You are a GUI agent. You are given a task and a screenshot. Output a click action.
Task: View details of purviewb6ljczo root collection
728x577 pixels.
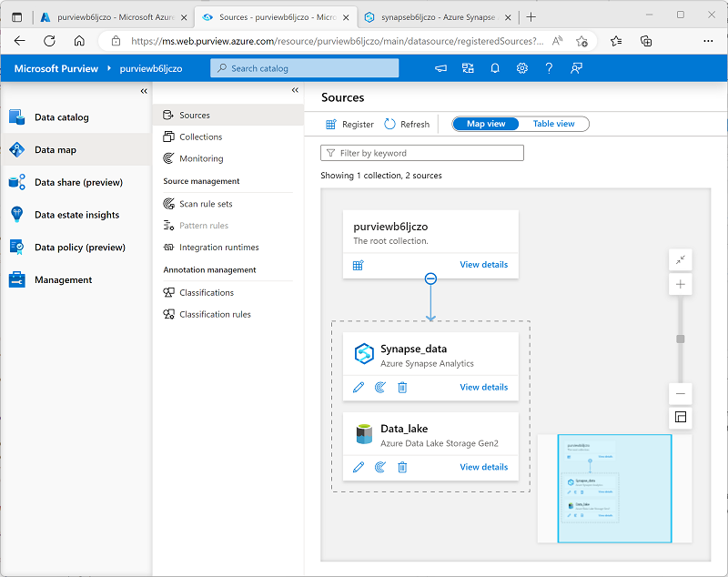click(x=483, y=265)
